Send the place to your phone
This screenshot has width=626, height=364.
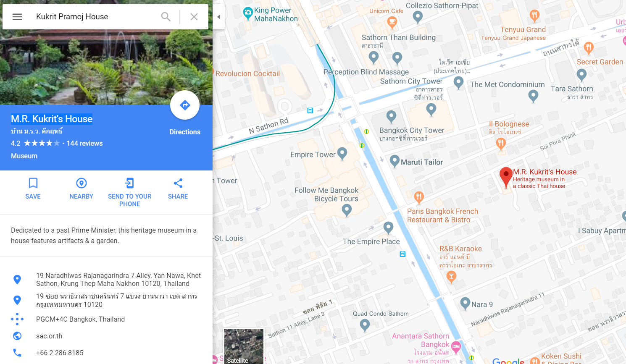[x=130, y=192]
